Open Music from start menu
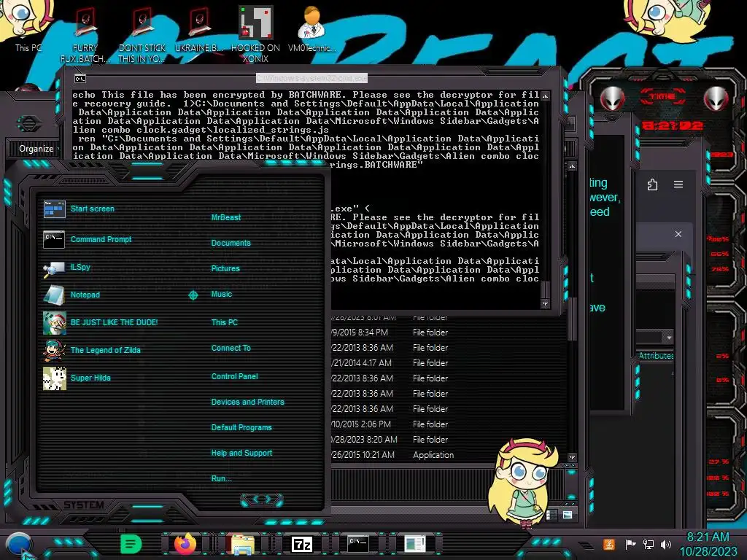Screen dimensions: 747x560 222,295
